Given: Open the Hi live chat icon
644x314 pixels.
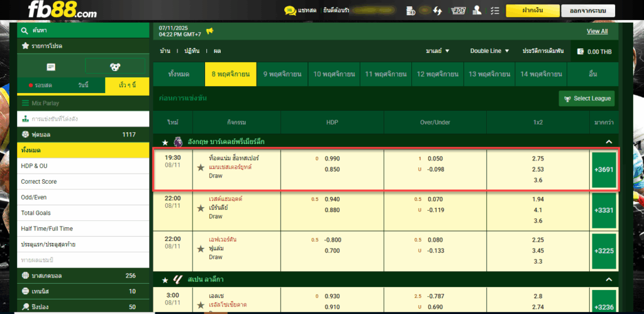Looking at the screenshot, I should tap(290, 10).
